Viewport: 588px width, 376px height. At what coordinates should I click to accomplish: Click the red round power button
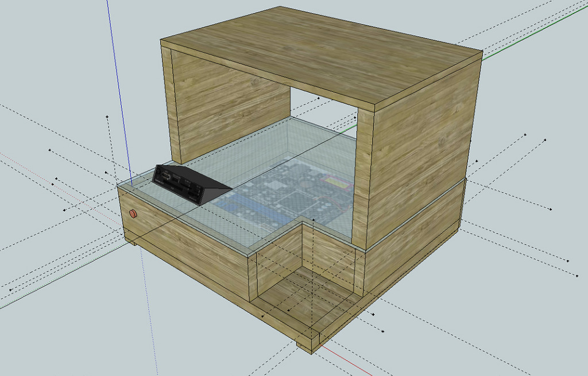tap(133, 214)
